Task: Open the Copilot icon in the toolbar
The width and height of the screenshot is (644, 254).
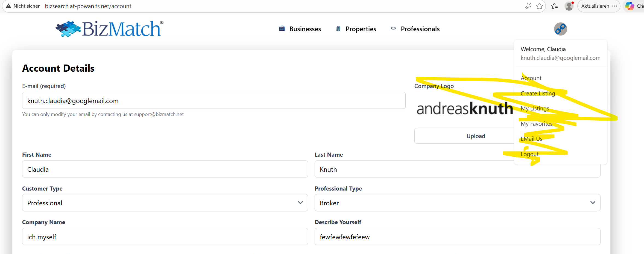Action: pos(630,6)
